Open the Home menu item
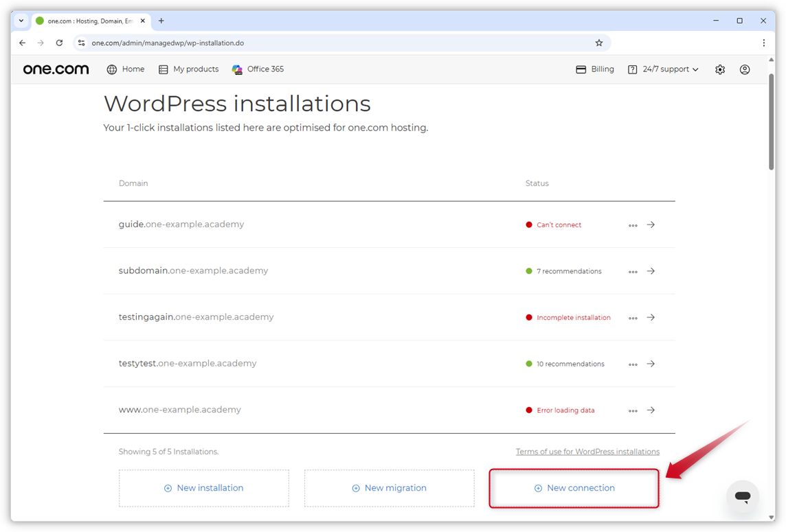Image resolution: width=786 pixels, height=532 pixels. tap(125, 69)
